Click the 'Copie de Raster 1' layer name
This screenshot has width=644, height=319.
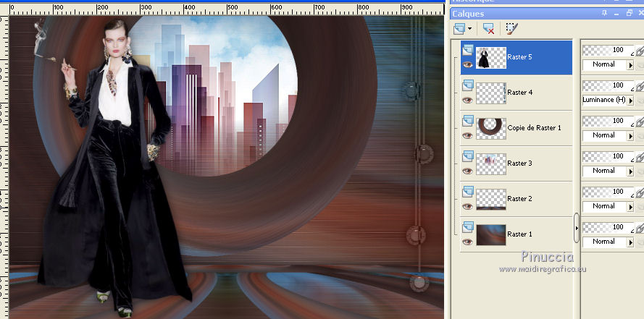[x=535, y=128]
